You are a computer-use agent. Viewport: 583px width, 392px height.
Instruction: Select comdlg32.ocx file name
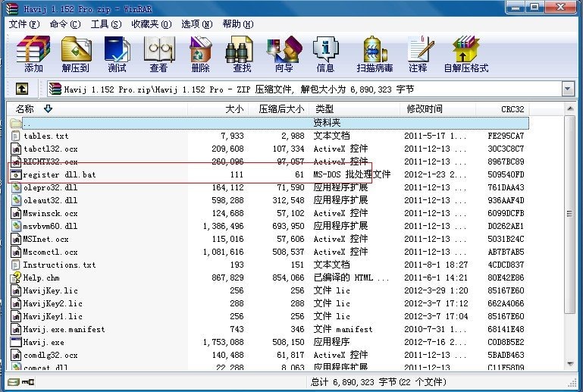[x=51, y=355]
